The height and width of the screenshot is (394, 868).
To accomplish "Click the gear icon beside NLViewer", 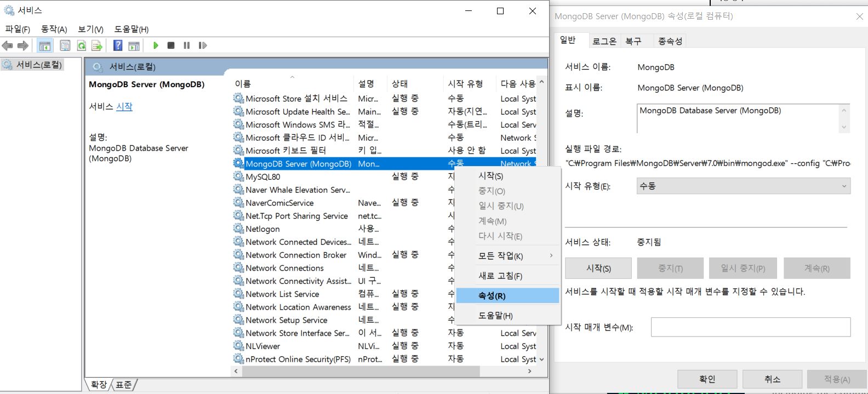I will coord(238,346).
